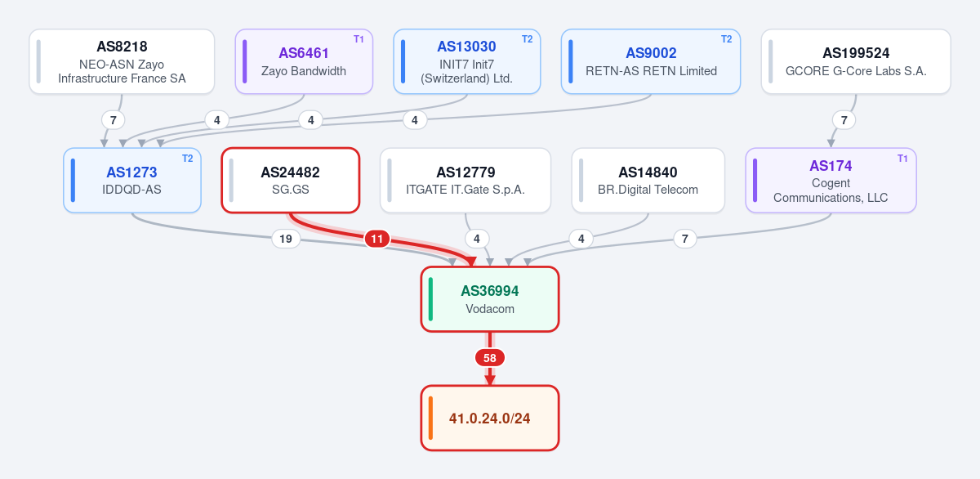Click the 19 edge count badge

pyautogui.click(x=286, y=239)
